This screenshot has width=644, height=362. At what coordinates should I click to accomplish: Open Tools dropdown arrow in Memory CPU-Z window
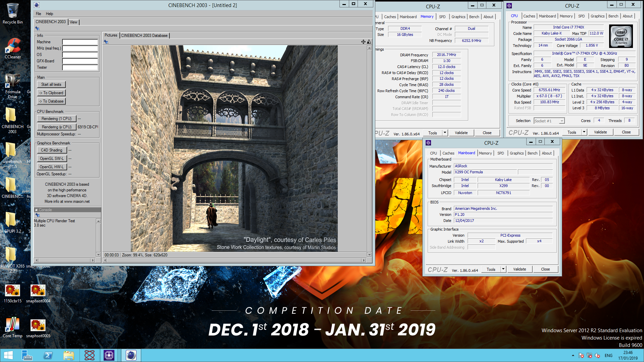445,133
